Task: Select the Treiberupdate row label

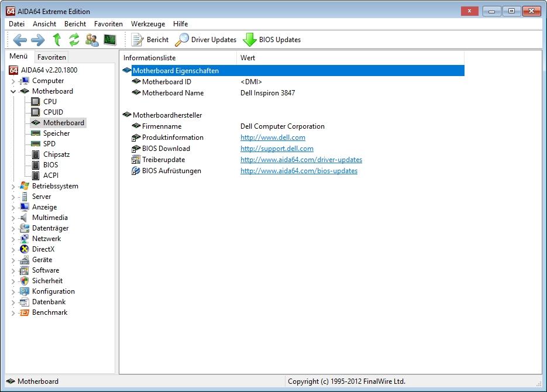Action: point(163,160)
